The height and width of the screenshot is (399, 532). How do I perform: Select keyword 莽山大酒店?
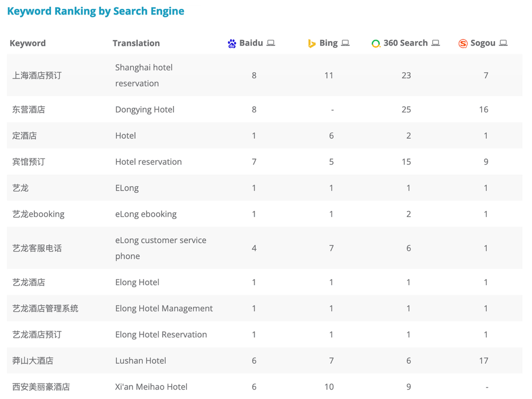(x=33, y=361)
